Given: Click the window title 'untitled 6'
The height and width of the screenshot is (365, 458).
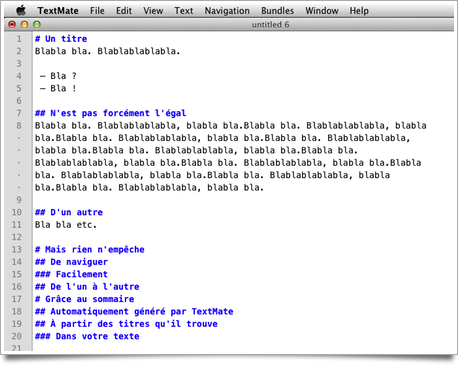Looking at the screenshot, I should click(x=270, y=25).
